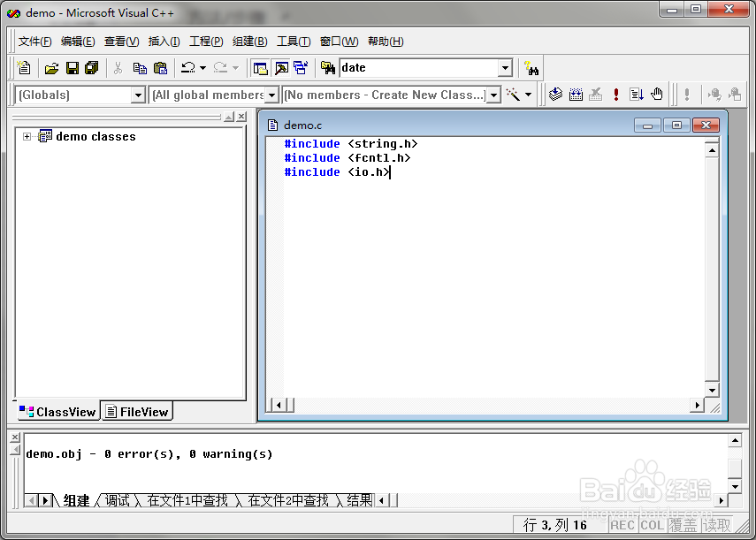Run the program with the red exclamation icon
Image resolution: width=756 pixels, height=540 pixels.
(615, 95)
